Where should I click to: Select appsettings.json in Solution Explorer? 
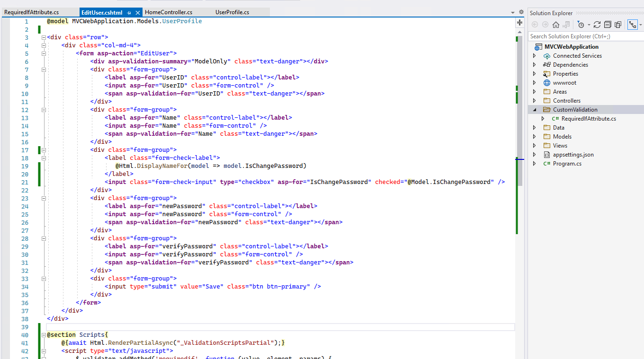pyautogui.click(x=573, y=154)
